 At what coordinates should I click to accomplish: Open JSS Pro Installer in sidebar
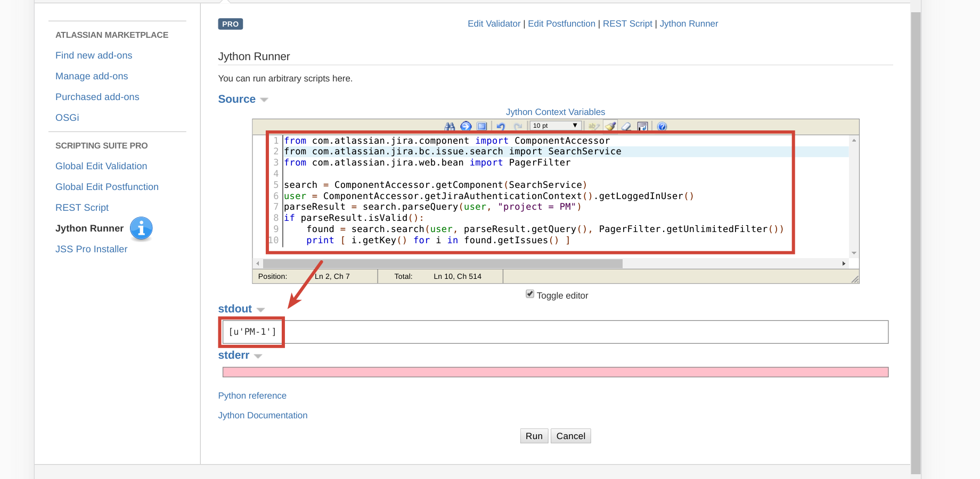click(92, 249)
